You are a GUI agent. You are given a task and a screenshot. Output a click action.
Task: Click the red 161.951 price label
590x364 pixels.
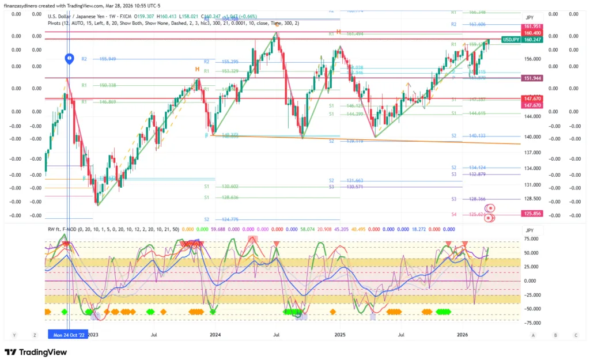[532, 27]
